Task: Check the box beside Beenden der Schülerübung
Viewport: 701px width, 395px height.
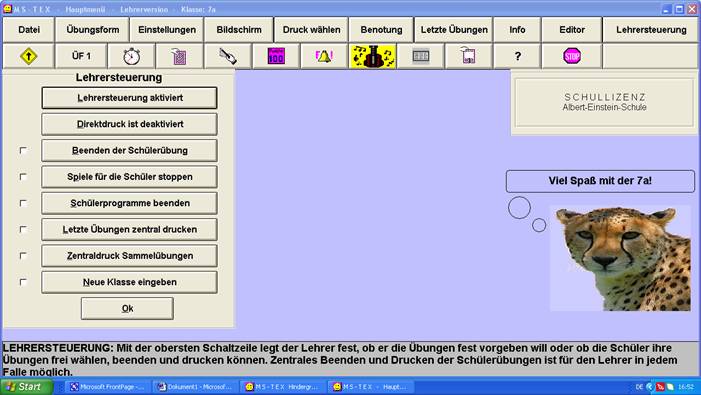Action: coord(23,151)
